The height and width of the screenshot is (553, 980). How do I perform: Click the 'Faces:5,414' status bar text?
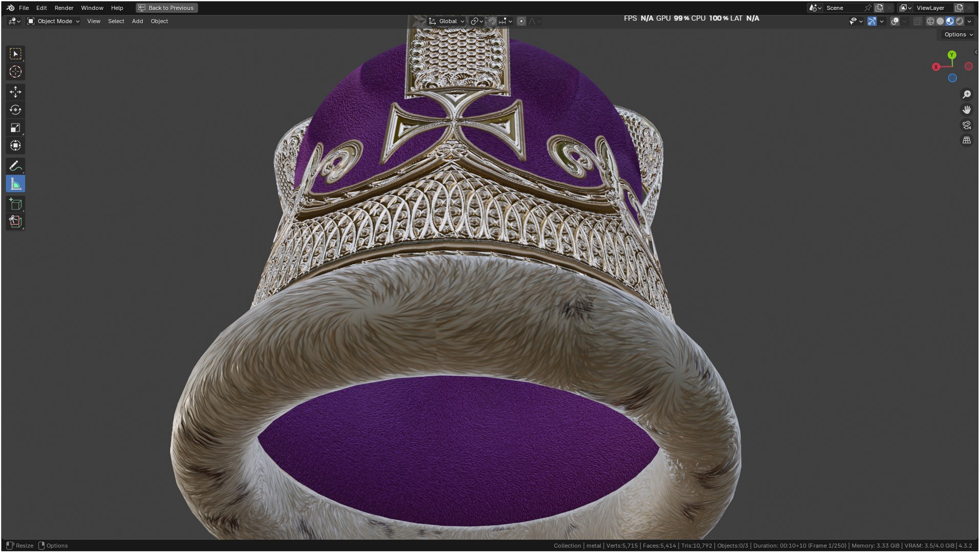coord(659,546)
